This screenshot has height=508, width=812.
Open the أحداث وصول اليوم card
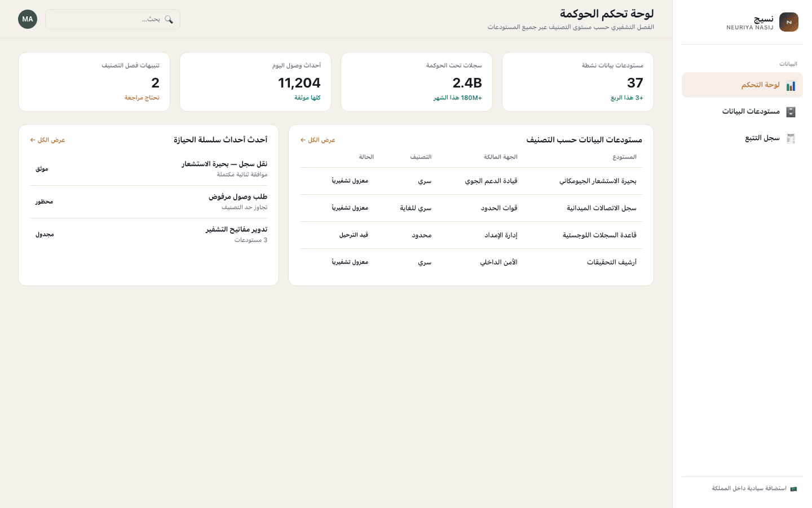255,82
